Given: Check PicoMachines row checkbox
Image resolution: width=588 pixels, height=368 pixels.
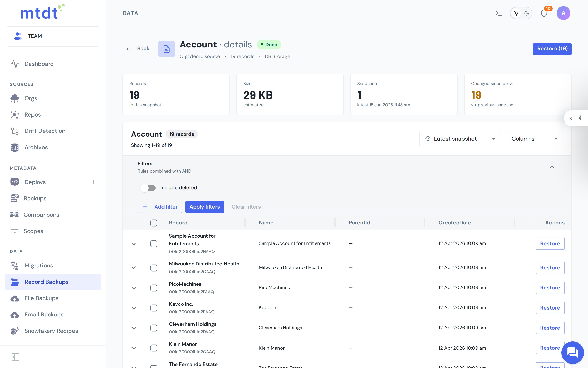Looking at the screenshot, I should click(x=154, y=288).
